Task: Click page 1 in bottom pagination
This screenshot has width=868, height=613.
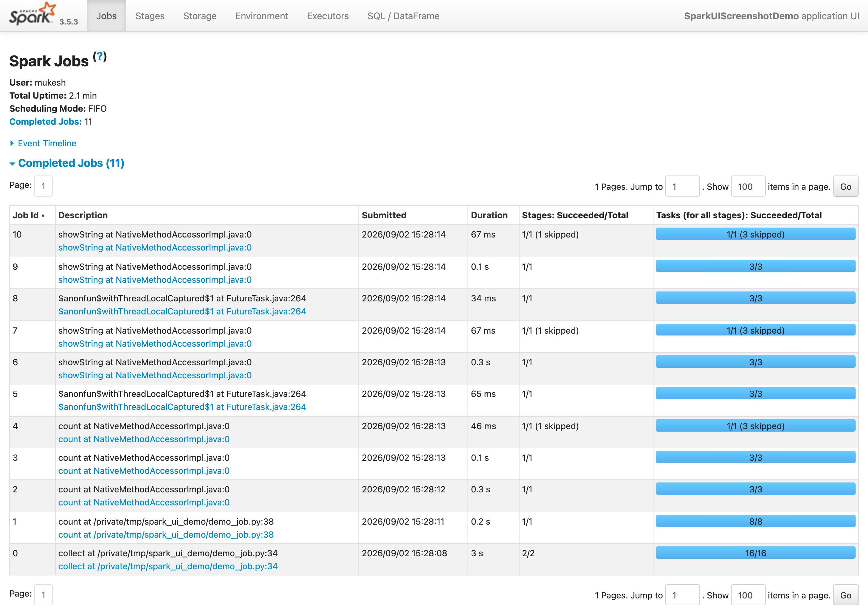Action: coord(43,594)
